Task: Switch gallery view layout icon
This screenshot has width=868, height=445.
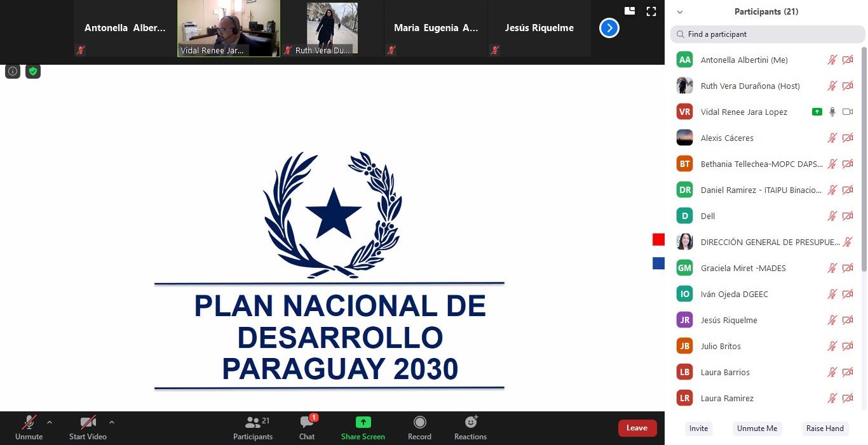Action: (x=630, y=11)
